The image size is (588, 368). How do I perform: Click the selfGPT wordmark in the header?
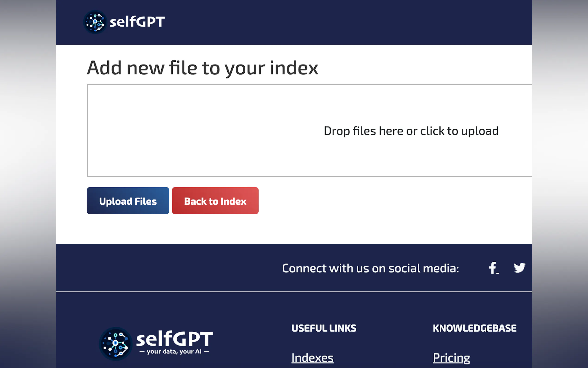pos(137,22)
